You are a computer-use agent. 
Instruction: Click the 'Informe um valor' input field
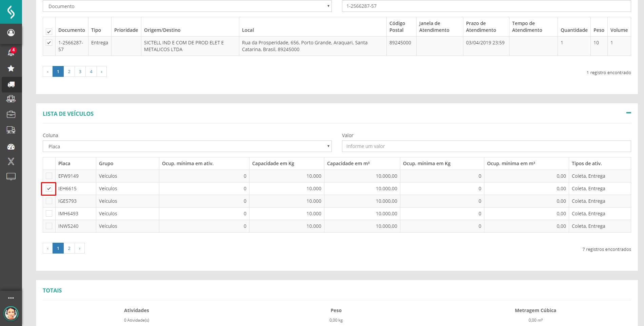tap(486, 146)
